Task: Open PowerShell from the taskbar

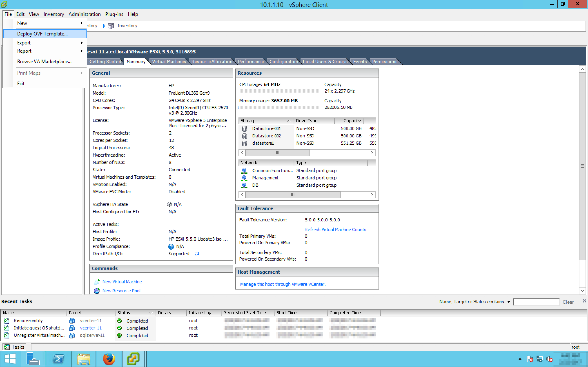Action: coord(59,359)
